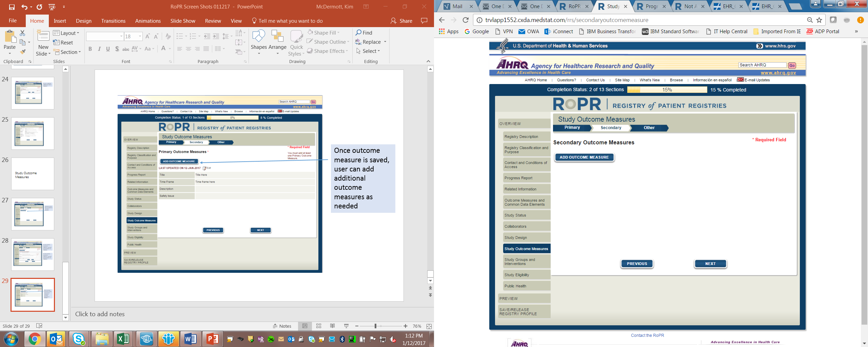Open Quick Styles gallery
The width and height of the screenshot is (868, 347).
click(296, 43)
